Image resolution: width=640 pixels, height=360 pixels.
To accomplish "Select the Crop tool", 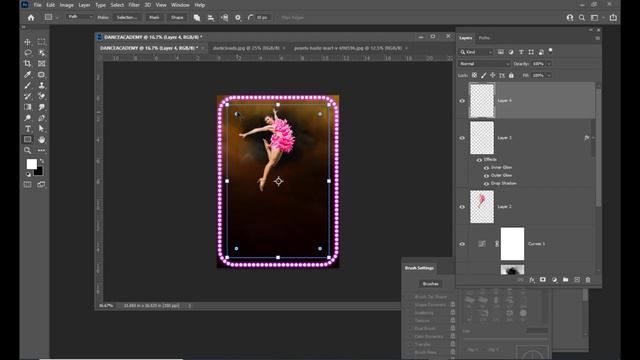I will (x=27, y=64).
